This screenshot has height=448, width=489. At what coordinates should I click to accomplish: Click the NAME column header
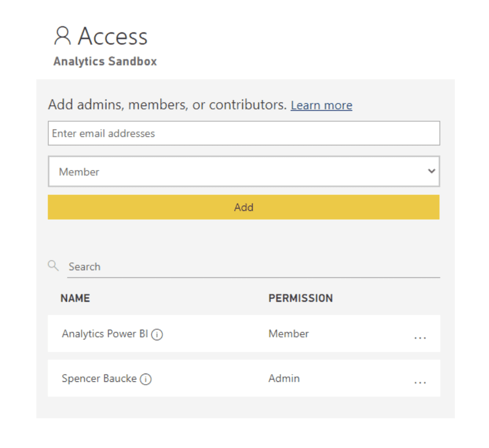click(75, 298)
